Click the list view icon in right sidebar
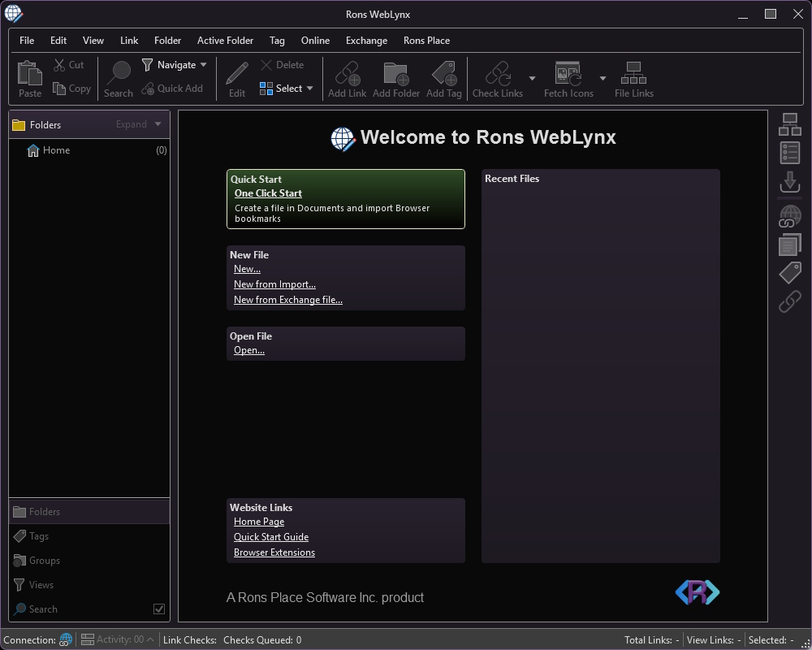This screenshot has height=650, width=812. click(790, 153)
